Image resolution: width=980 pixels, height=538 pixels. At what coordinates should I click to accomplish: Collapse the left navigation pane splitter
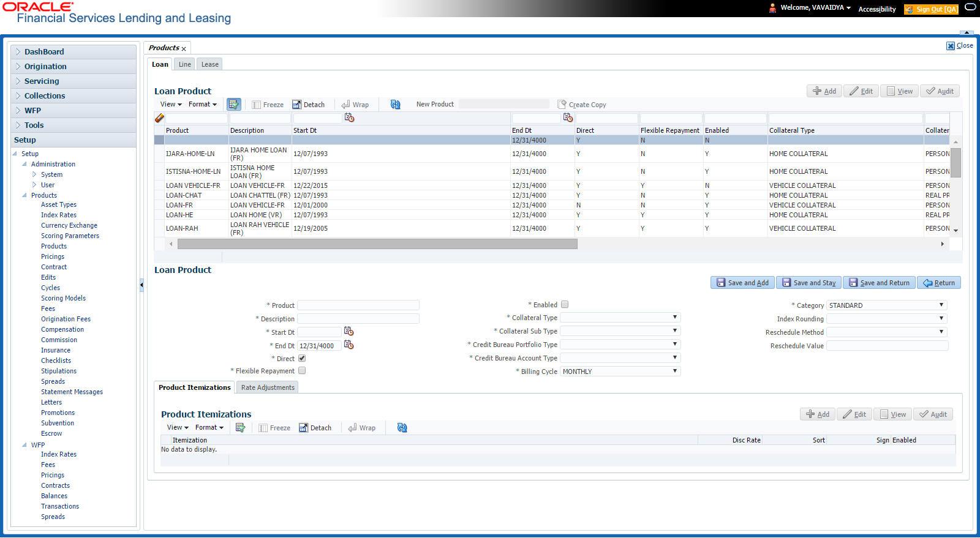point(141,285)
